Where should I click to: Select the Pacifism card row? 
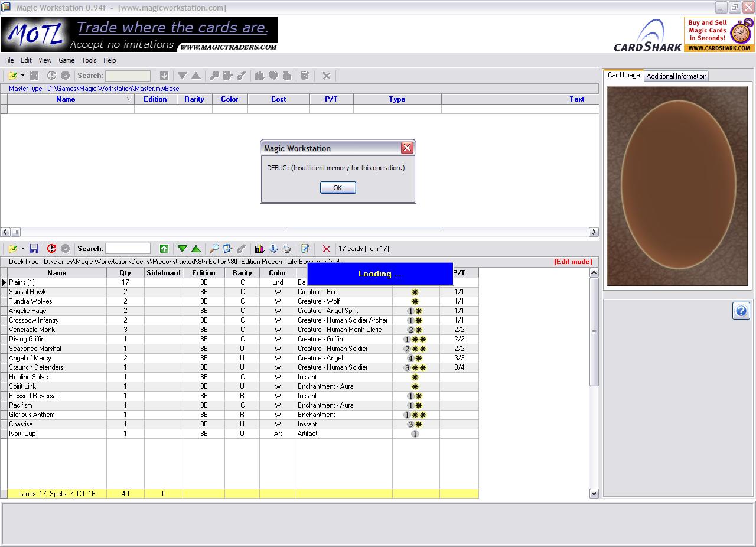point(243,405)
